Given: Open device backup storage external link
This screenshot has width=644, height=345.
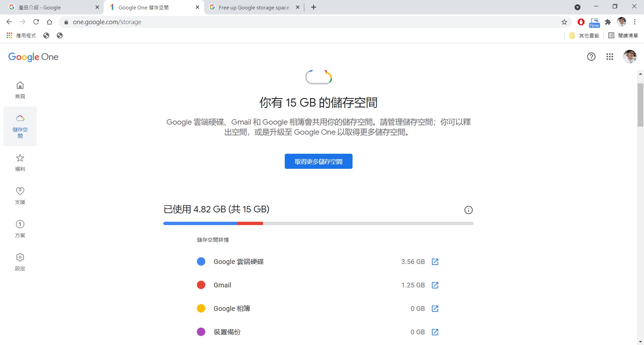Looking at the screenshot, I should pyautogui.click(x=435, y=332).
